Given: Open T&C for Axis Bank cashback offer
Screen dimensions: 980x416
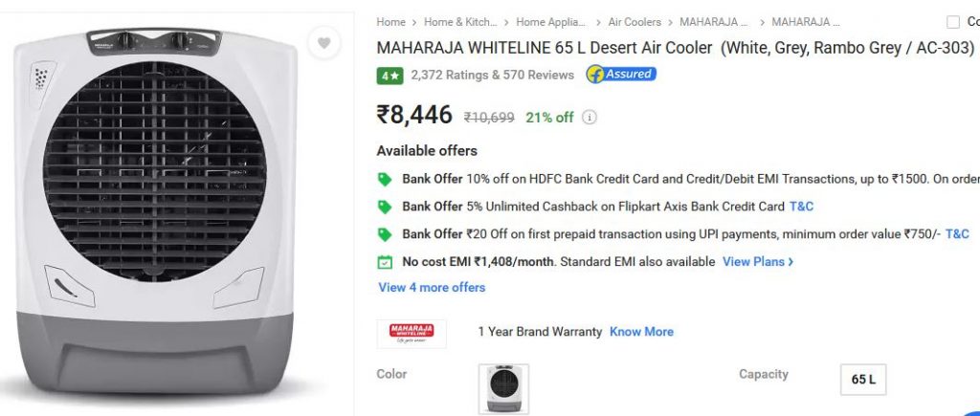Looking at the screenshot, I should (801, 207).
